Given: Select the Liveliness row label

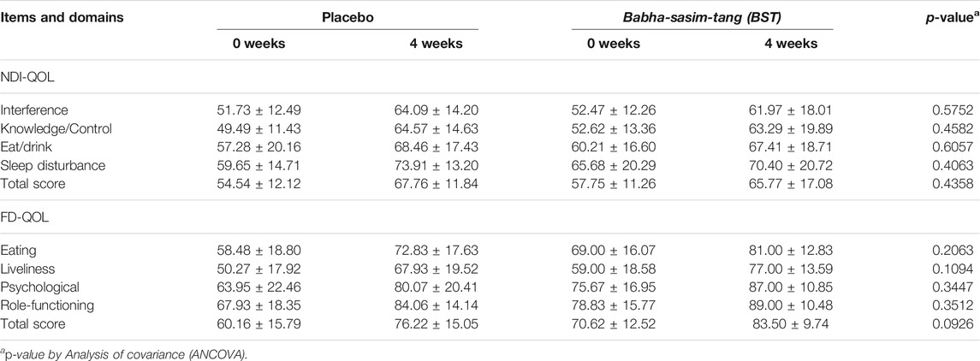Looking at the screenshot, I should pyautogui.click(x=28, y=269).
